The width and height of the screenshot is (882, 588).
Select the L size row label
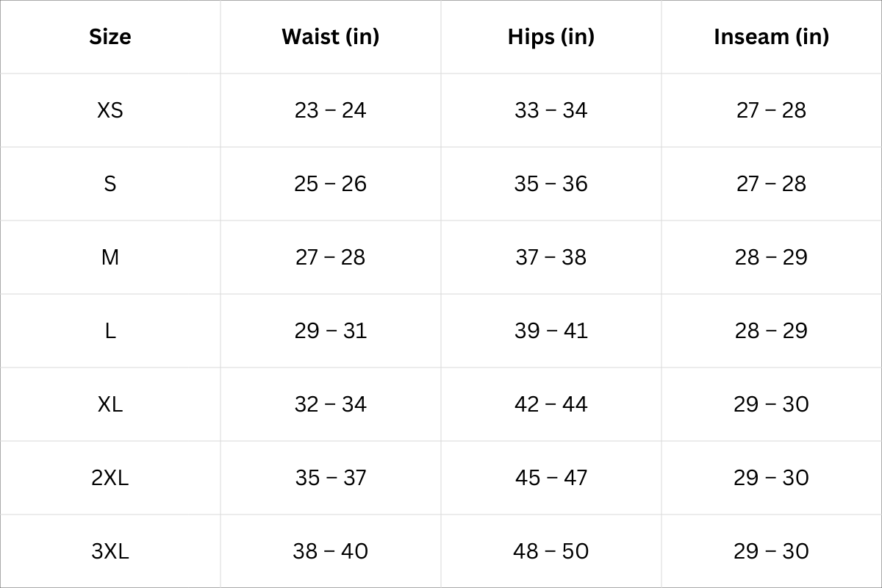tap(110, 331)
